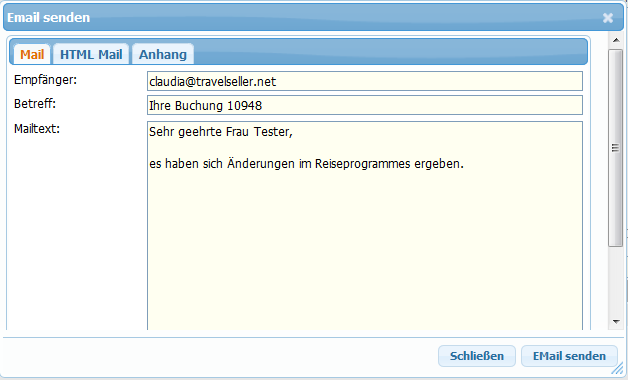Click inside the Mailtext message area
The height and width of the screenshot is (380, 628).
[x=364, y=225]
